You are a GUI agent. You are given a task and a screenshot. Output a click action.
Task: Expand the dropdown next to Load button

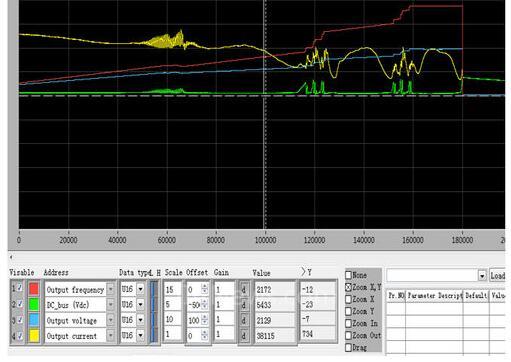[x=482, y=276]
